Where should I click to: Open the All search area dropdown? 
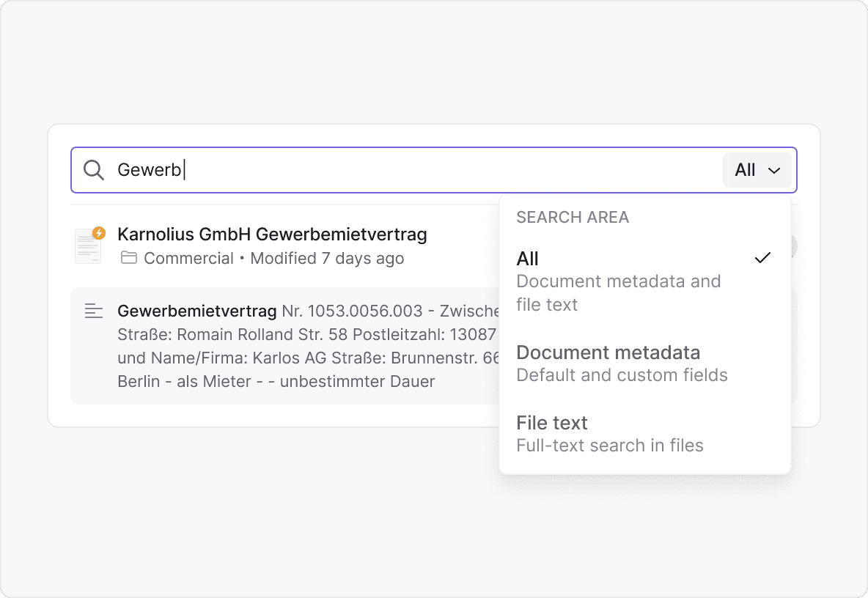pos(757,170)
